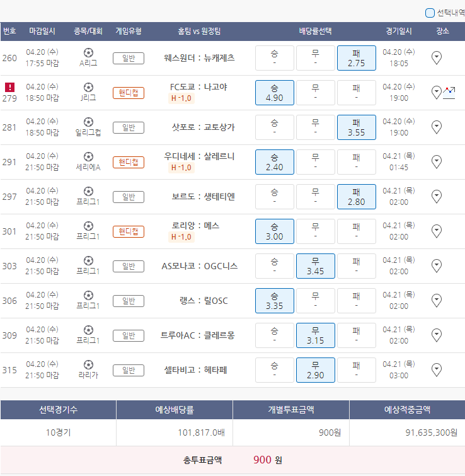Click the 10경기 selected games count
Image resolution: width=465 pixels, height=476 pixels.
pyautogui.click(x=58, y=432)
